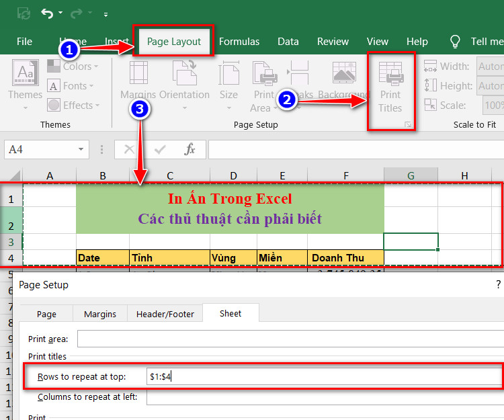The height and width of the screenshot is (420, 504).
Task: Open the Data ribbon tab
Action: tap(288, 42)
